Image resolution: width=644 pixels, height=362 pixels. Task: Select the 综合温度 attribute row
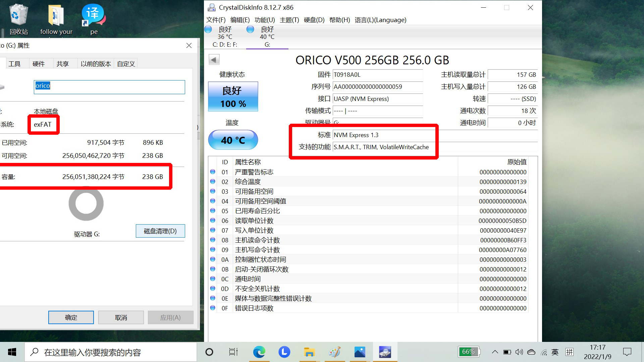[368, 182]
